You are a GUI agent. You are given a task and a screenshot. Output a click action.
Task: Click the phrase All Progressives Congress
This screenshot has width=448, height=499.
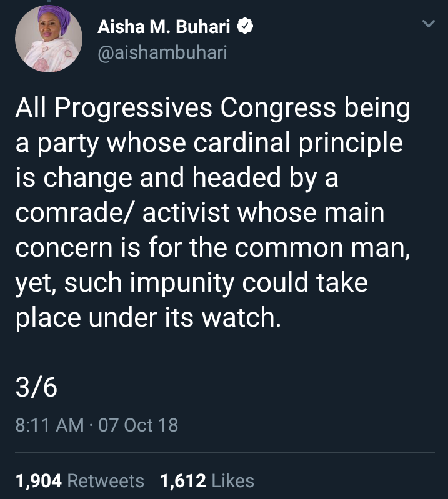[176, 108]
